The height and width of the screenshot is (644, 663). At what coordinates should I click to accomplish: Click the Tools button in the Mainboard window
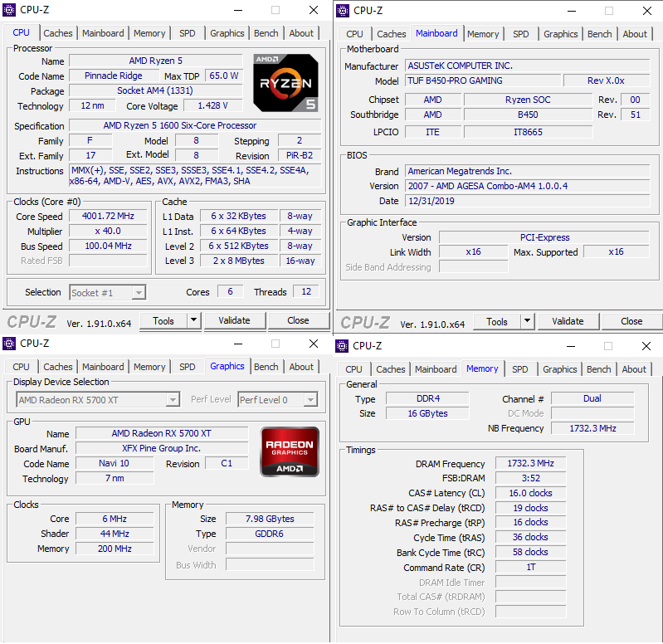click(x=497, y=321)
